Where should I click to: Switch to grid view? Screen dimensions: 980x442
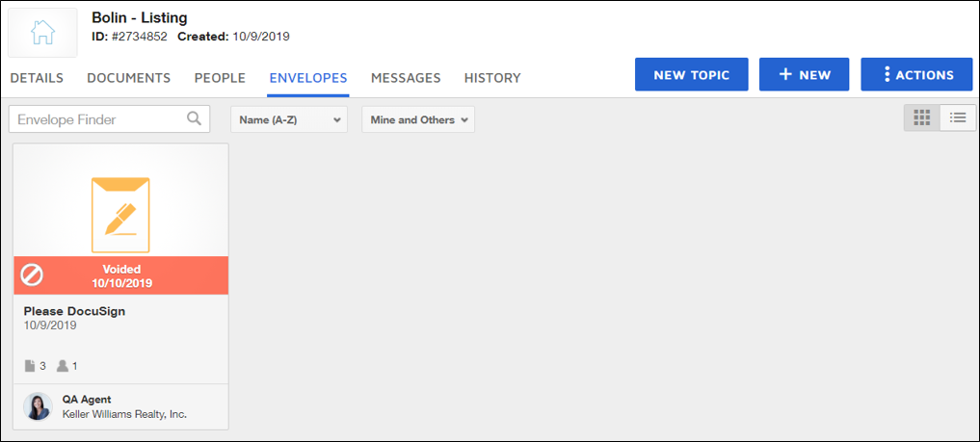click(x=921, y=117)
